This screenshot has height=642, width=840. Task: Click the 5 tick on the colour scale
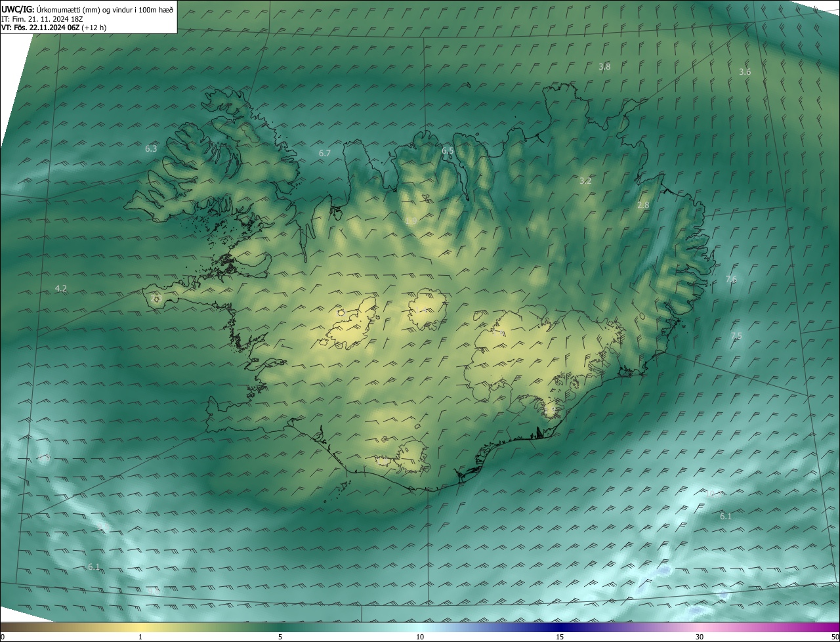point(280,637)
